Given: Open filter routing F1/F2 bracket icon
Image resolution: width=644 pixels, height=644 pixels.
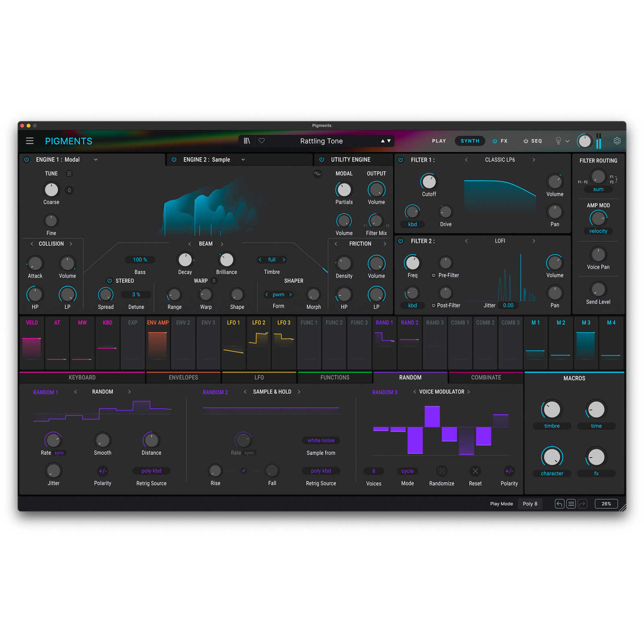Looking at the screenshot, I should point(613,180).
